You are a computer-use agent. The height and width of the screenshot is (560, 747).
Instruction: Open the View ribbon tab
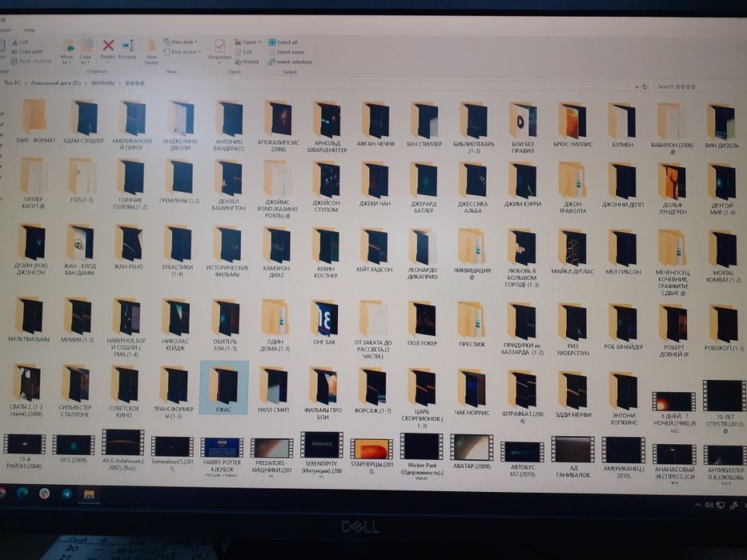[x=30, y=30]
